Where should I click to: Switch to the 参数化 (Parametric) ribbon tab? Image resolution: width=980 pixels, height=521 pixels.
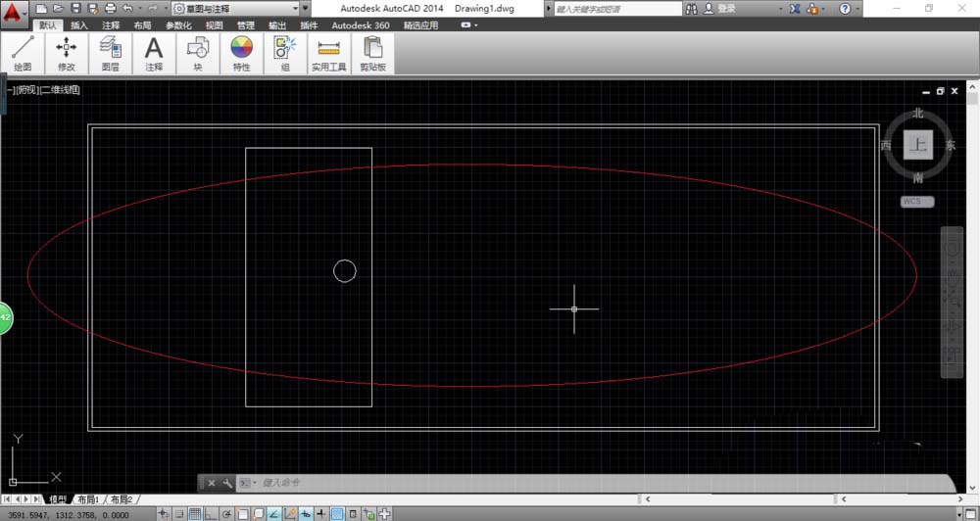(178, 25)
